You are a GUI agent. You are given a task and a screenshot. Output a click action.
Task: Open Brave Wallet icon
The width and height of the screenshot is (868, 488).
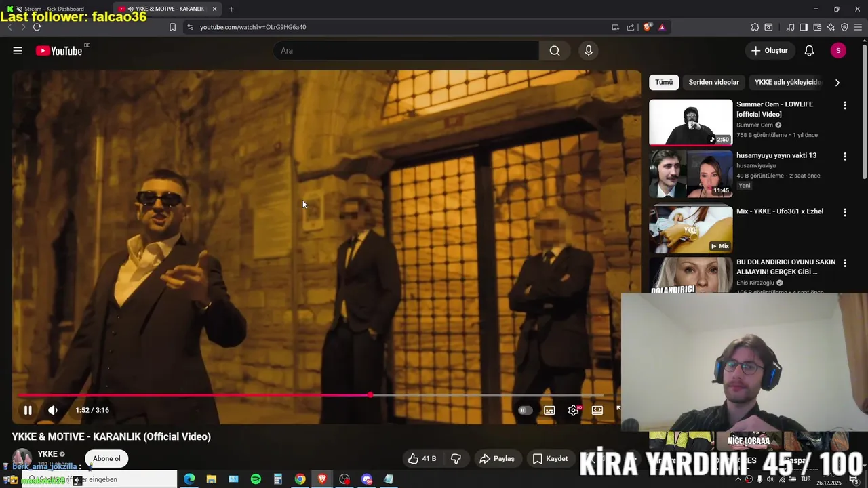817,27
